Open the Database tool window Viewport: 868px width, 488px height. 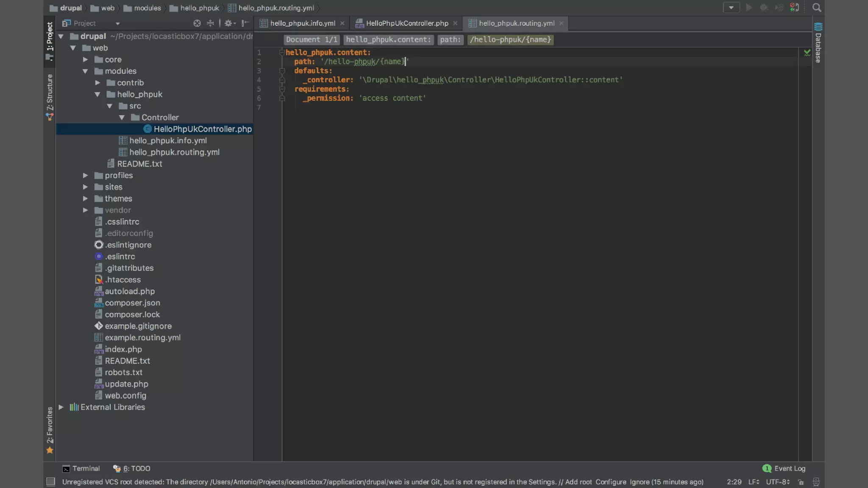818,43
